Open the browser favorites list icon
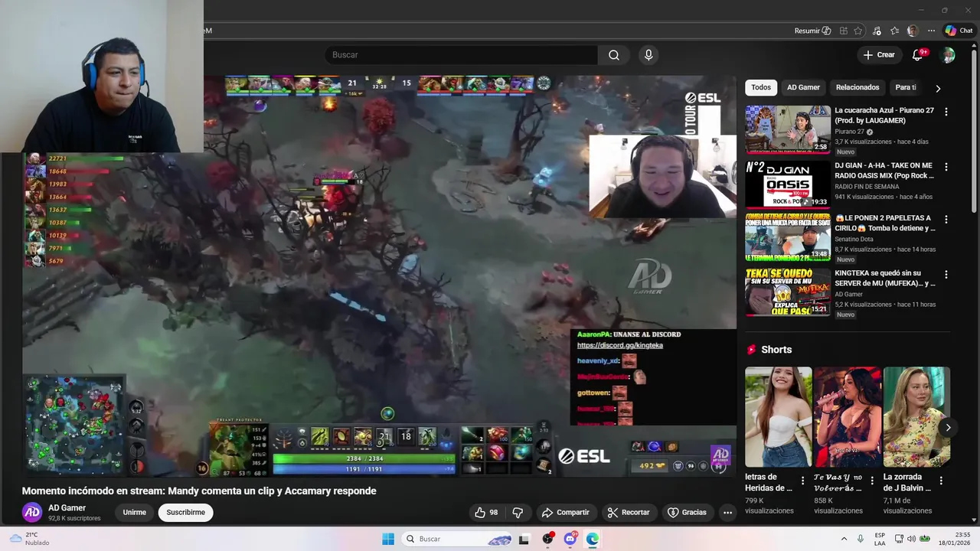 pyautogui.click(x=894, y=31)
